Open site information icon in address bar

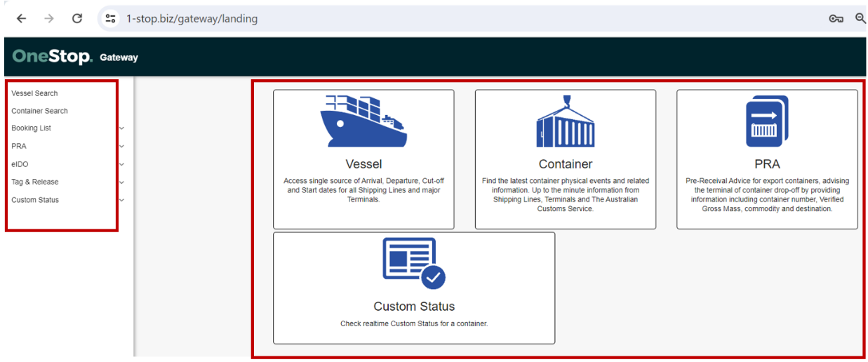pos(110,19)
